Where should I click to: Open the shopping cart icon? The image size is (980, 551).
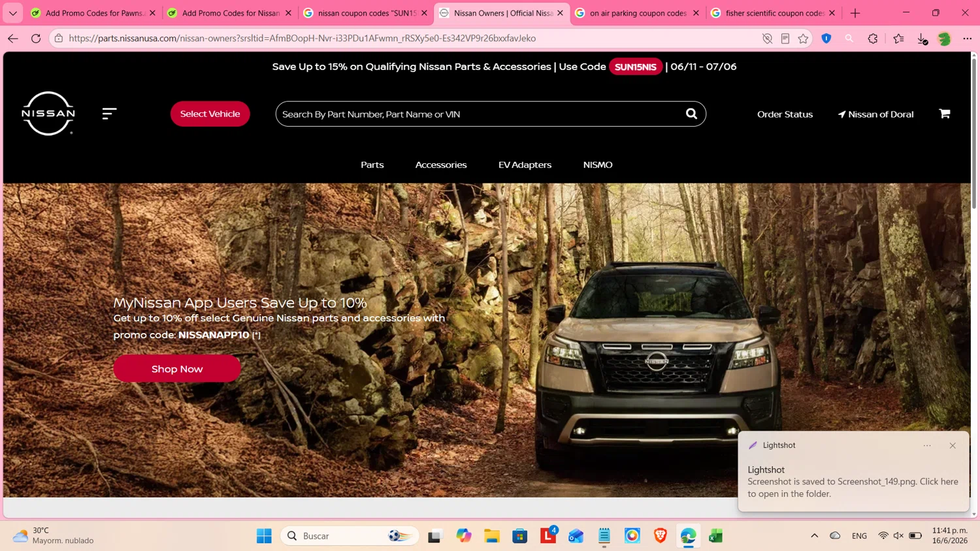(945, 114)
